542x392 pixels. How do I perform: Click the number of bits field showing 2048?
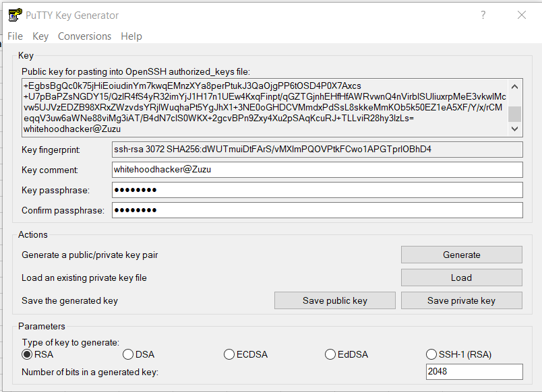475,372
